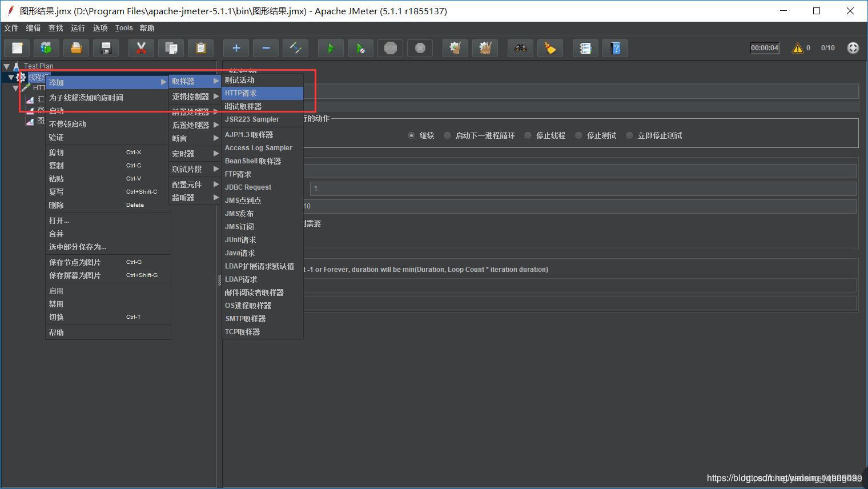Click the warning triangle log icon
868x489 pixels.
coord(798,48)
